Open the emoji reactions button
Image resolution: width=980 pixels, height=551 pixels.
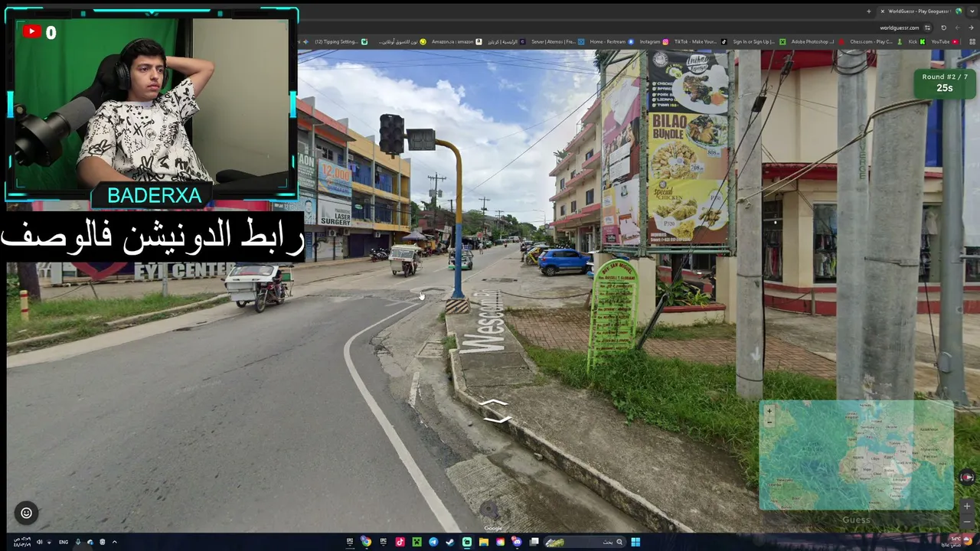[x=26, y=513]
